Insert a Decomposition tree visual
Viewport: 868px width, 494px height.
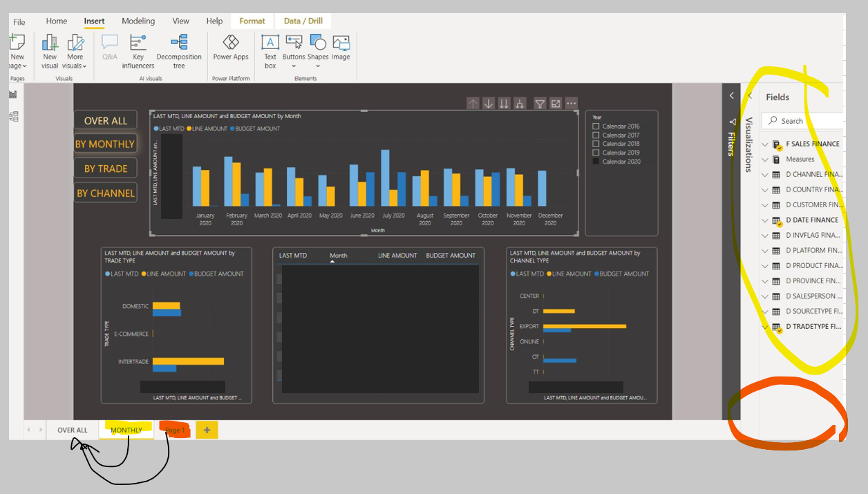click(179, 51)
